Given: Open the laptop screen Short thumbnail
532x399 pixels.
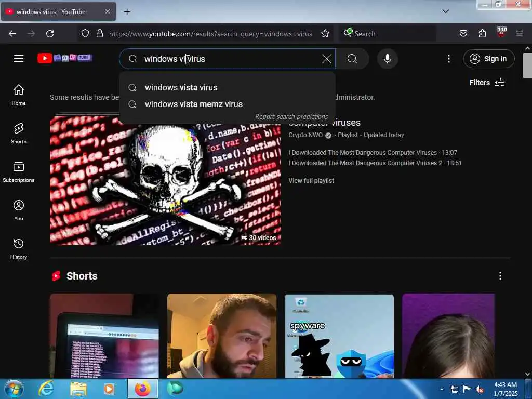Looking at the screenshot, I should pyautogui.click(x=104, y=336).
